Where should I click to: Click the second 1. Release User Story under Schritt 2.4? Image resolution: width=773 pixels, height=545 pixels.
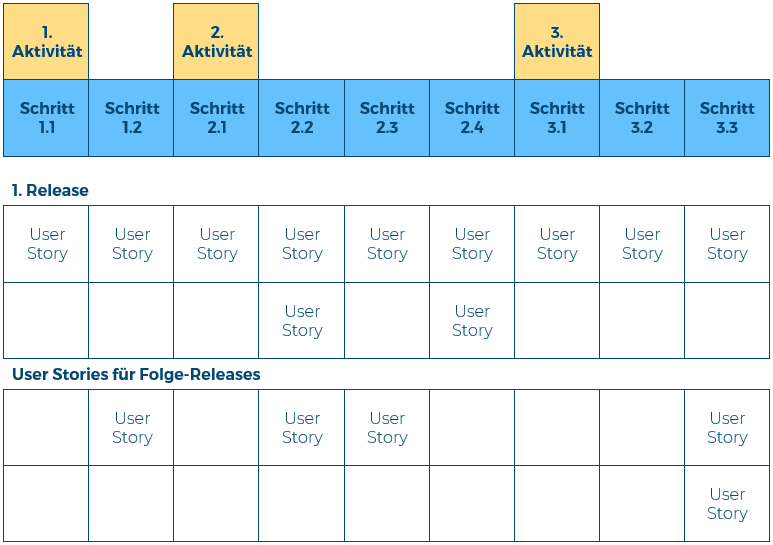472,321
